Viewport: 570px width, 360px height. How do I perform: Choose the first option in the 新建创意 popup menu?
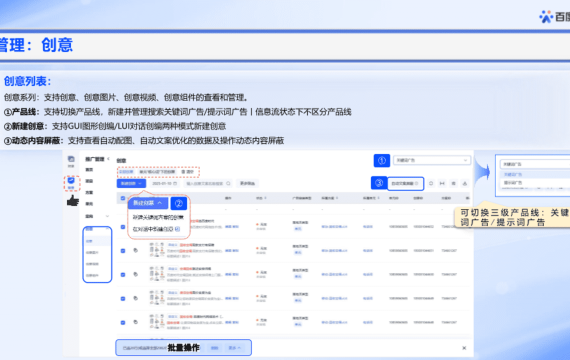(158, 217)
